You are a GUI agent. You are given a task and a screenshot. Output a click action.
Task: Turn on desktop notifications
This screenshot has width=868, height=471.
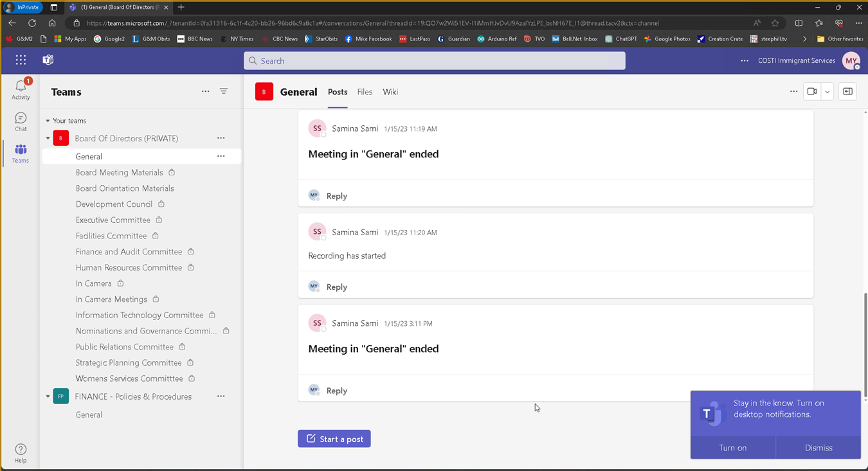point(732,448)
